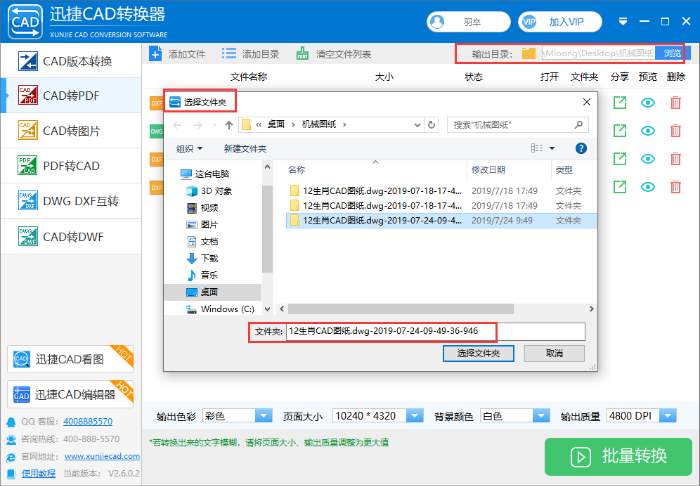Switch to CAD转图片 conversion
The height and width of the screenshot is (486, 700).
click(x=71, y=131)
